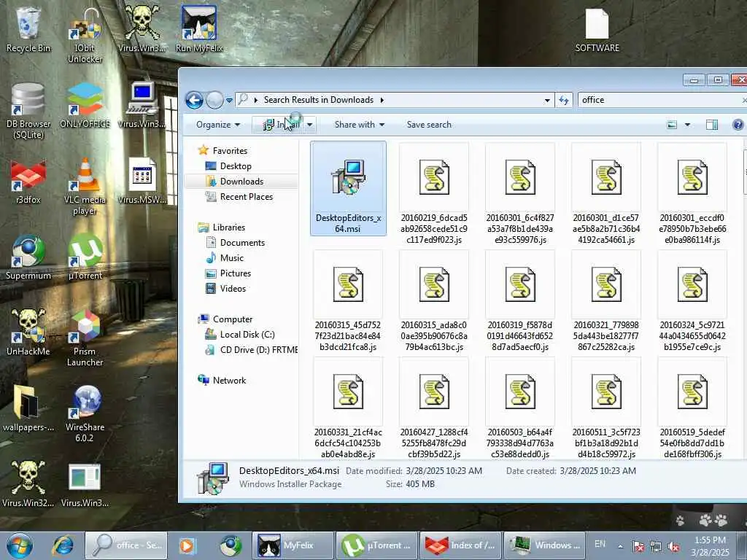Image resolution: width=747 pixels, height=560 pixels.
Task: Switch to the office search taskbar window
Action: (x=126, y=545)
